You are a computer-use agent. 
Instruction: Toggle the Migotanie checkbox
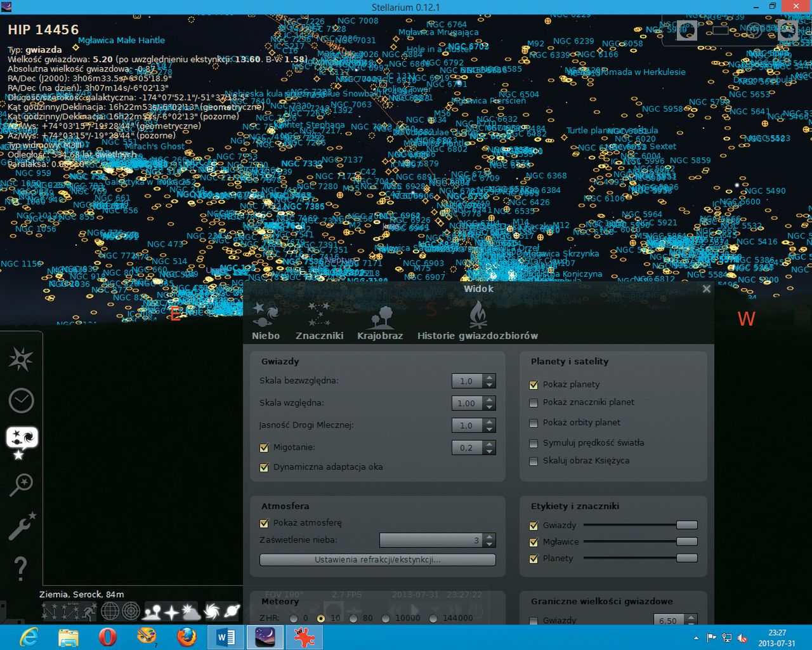tap(265, 448)
